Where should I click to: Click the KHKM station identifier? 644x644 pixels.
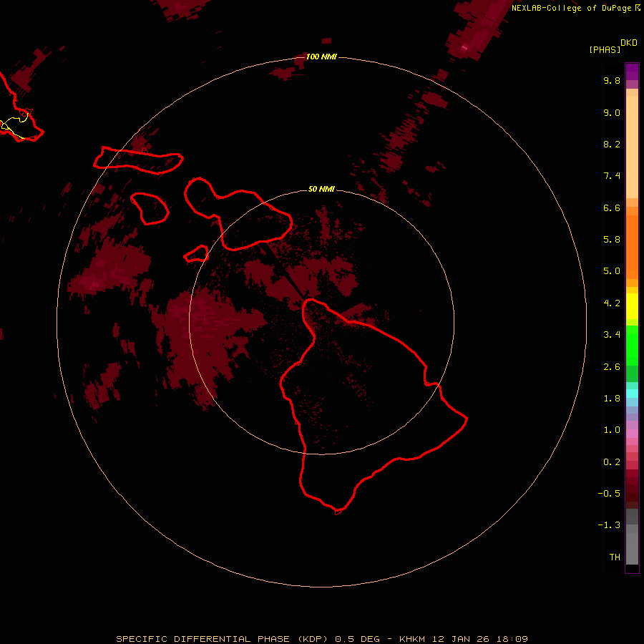coord(412,639)
